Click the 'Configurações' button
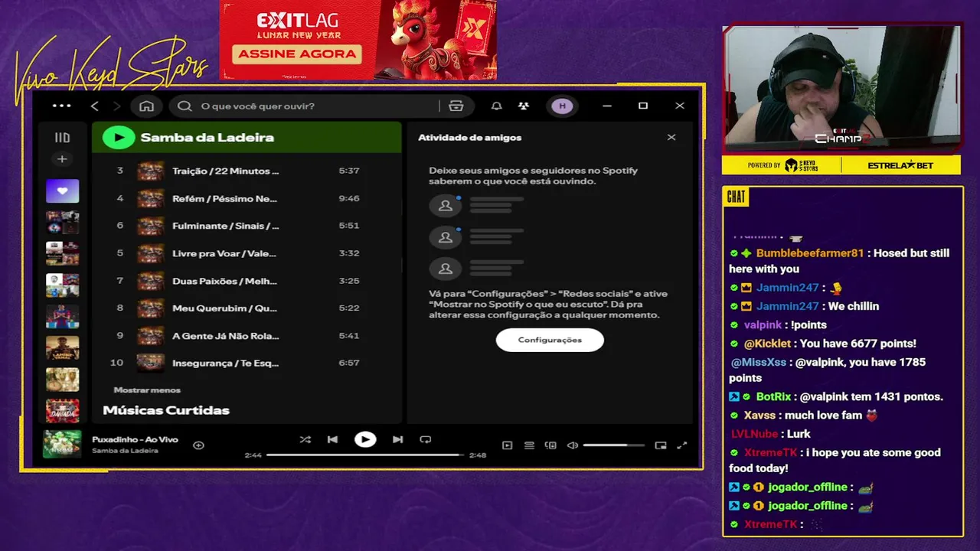The image size is (980, 551). [550, 340]
